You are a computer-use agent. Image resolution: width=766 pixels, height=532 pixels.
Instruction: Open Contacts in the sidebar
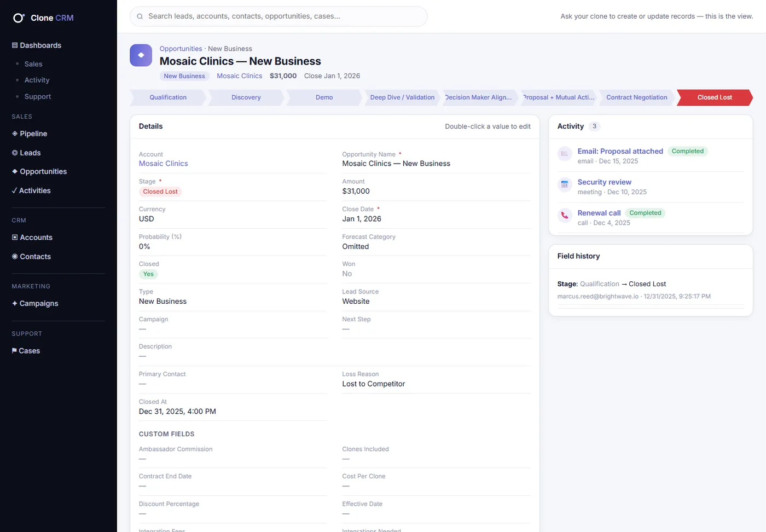[31, 257]
